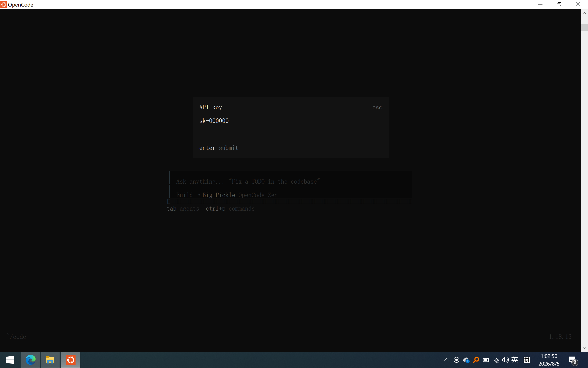Click the 'Big Pickle' model name
Screen dimensions: 588x368
pos(218,195)
